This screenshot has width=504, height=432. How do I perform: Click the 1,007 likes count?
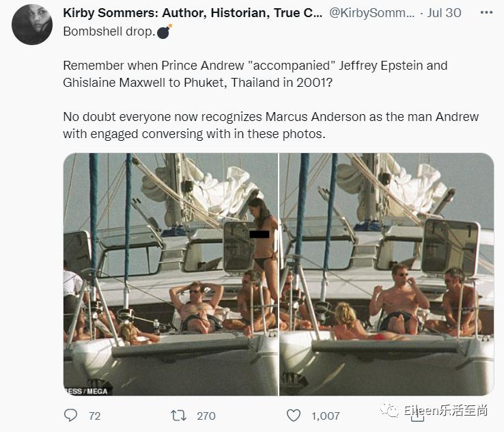point(326,415)
